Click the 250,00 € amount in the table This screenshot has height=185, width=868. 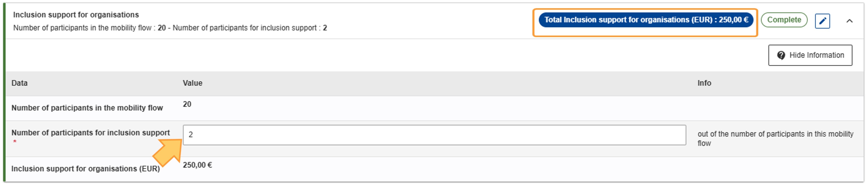[x=197, y=165]
